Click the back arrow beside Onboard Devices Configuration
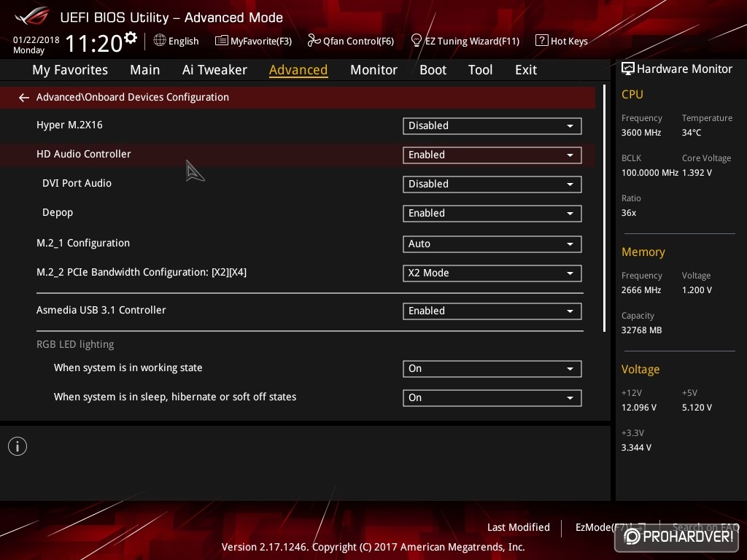 click(24, 98)
